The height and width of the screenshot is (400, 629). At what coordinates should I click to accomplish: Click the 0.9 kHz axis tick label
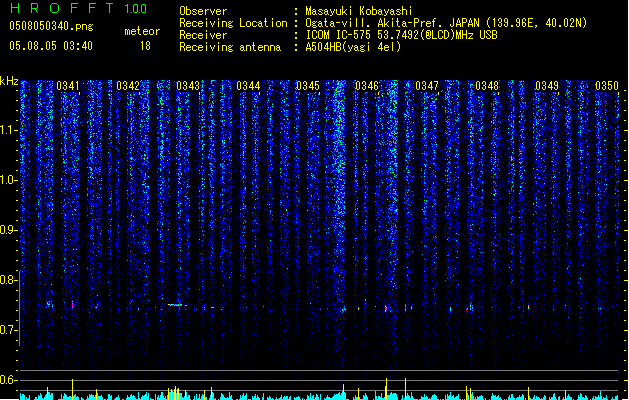tap(8, 230)
